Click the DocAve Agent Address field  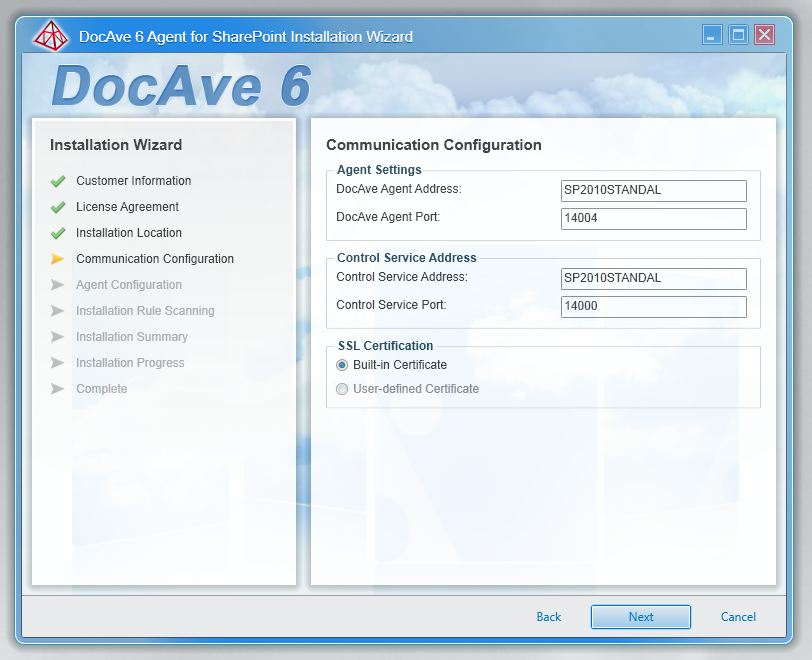[653, 191]
